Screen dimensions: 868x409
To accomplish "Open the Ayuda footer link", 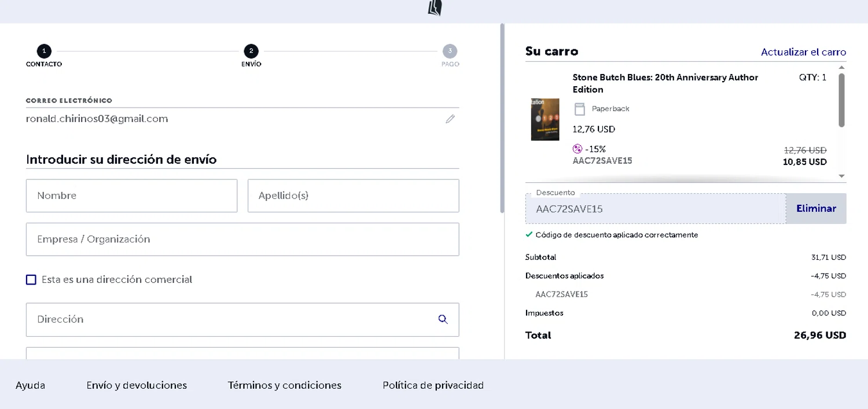I will (x=30, y=385).
